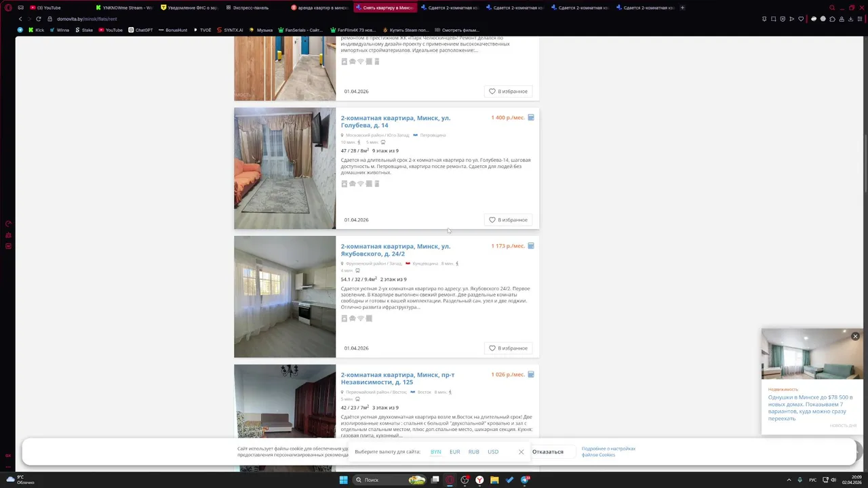Open the Якубовского 24/2 apartment listing title
This screenshot has width=868, height=488.
pos(395,250)
